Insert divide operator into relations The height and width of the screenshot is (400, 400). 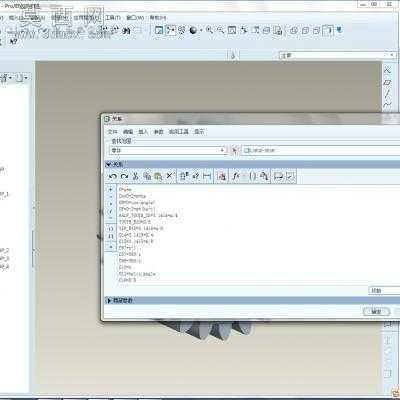[x=111, y=211]
